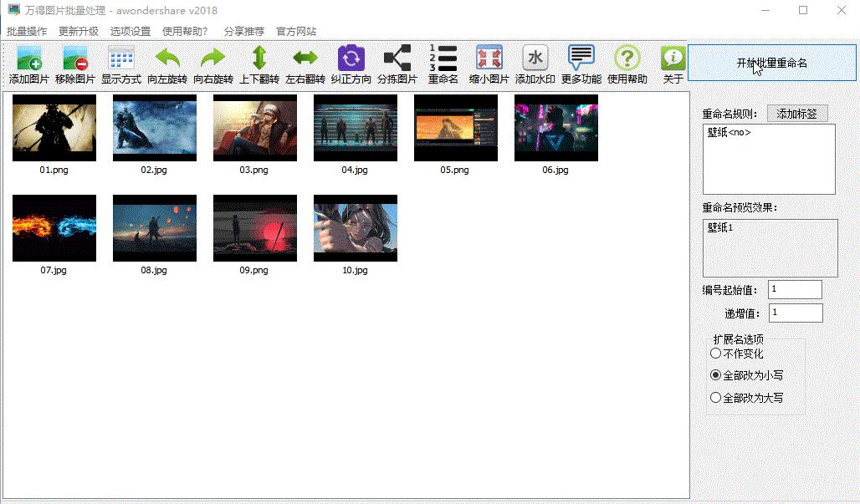Select the 07.jpg fire and ice thumbnail
This screenshot has height=504, width=860.
(54, 228)
